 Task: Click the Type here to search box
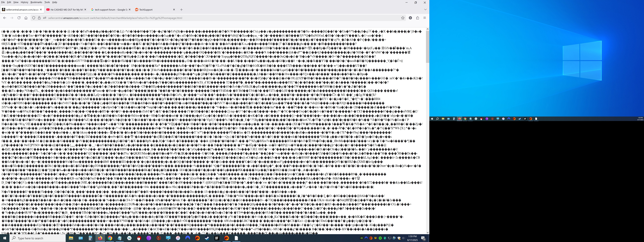pyautogui.click(x=37, y=238)
